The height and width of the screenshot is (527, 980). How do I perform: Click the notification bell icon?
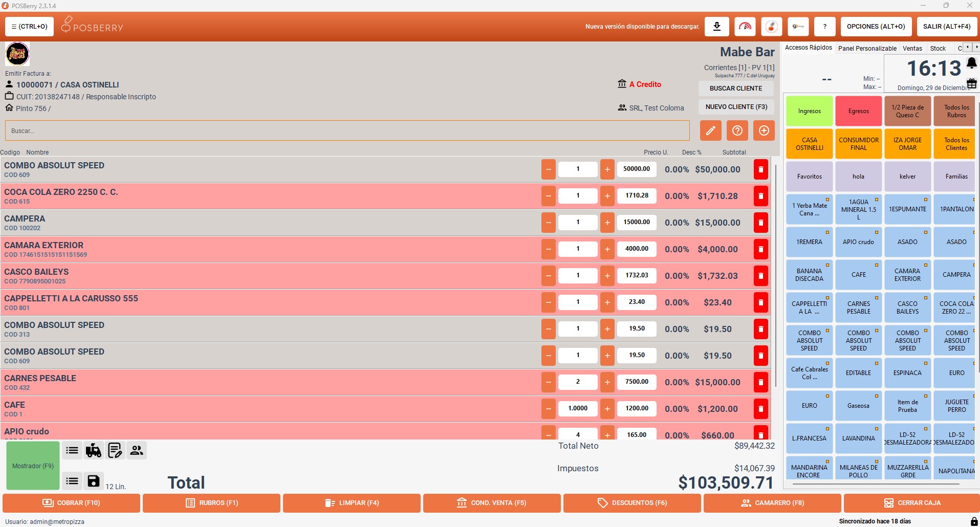pos(971,63)
